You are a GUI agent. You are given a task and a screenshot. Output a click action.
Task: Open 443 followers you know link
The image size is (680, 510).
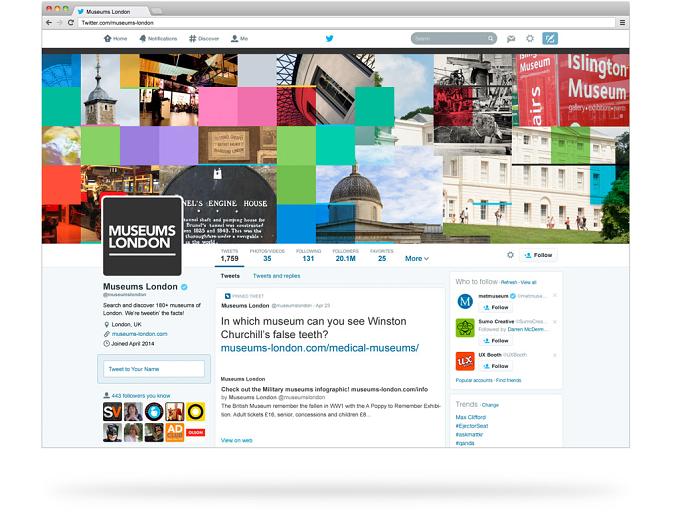(x=141, y=396)
